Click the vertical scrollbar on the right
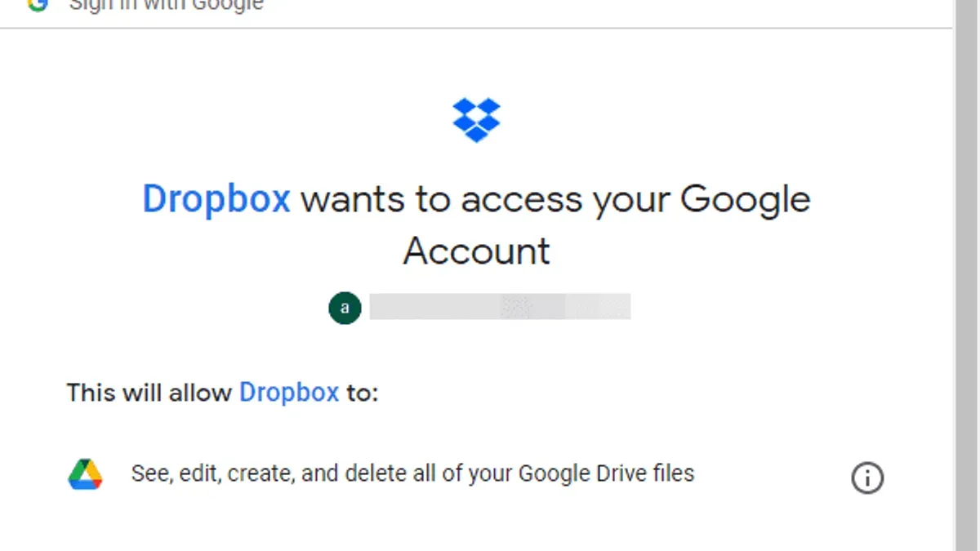Image resolution: width=980 pixels, height=551 pixels. tap(966, 275)
